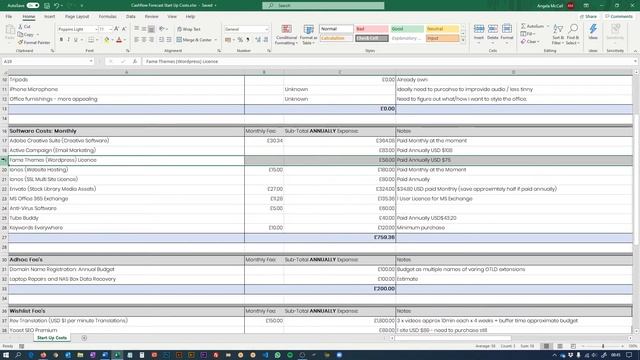Open the Name Box dropdown
This screenshot has height=360, width=640.
[x=91, y=61]
